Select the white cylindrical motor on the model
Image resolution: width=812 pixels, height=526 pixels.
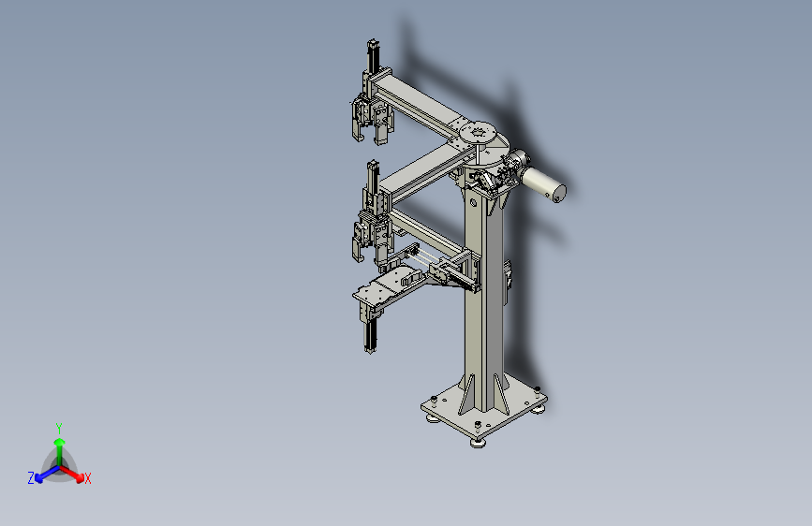543,183
